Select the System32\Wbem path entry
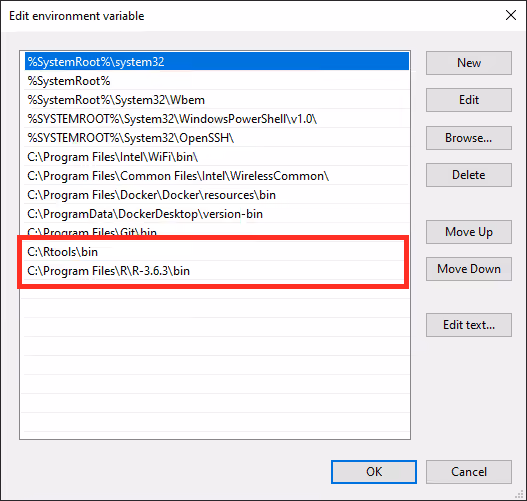 (217, 100)
